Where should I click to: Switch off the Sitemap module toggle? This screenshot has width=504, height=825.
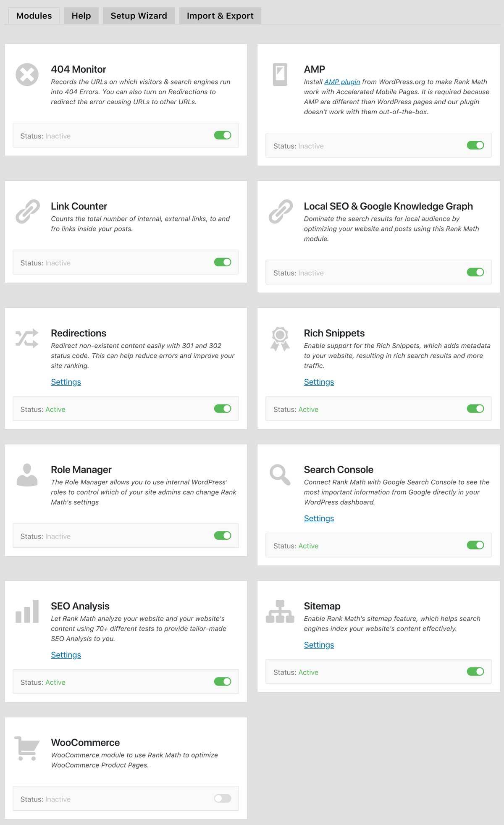point(475,672)
